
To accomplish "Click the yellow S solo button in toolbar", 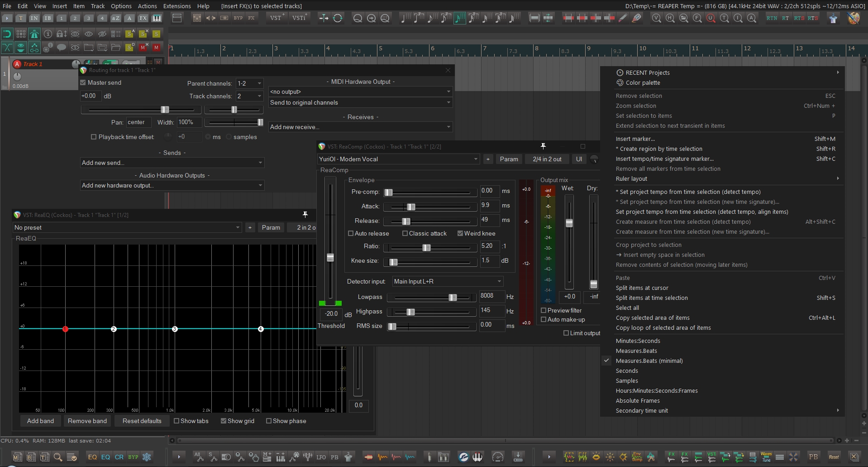I will pos(156,34).
